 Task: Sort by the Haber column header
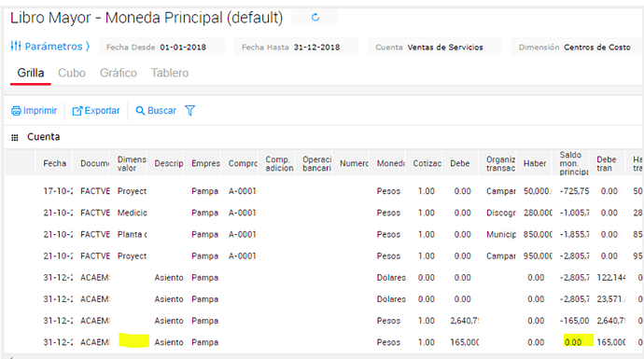[x=535, y=163]
